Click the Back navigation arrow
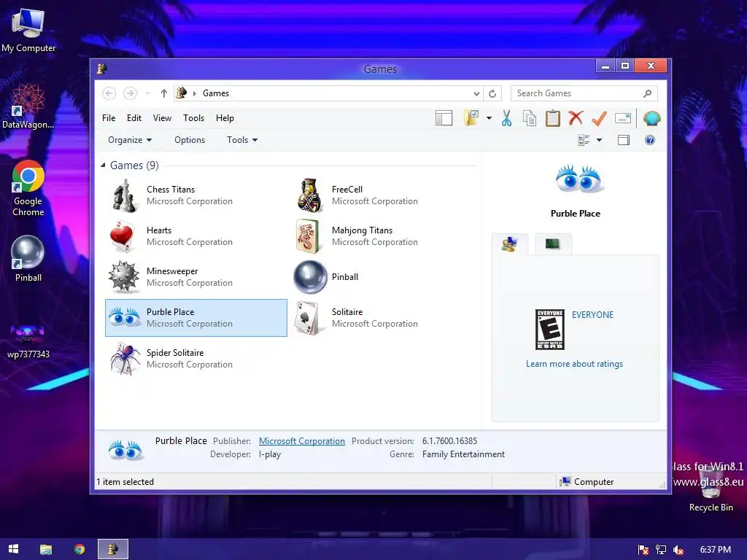747x560 pixels. [109, 93]
